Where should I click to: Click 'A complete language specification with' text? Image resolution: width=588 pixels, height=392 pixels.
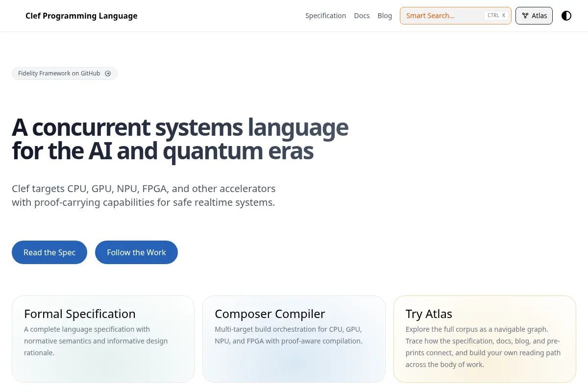[x=87, y=329]
